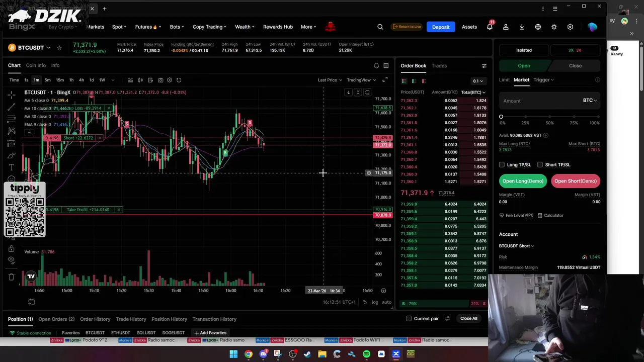The image size is (644, 362).
Task: Click the blue Deposit button
Action: pos(441,27)
